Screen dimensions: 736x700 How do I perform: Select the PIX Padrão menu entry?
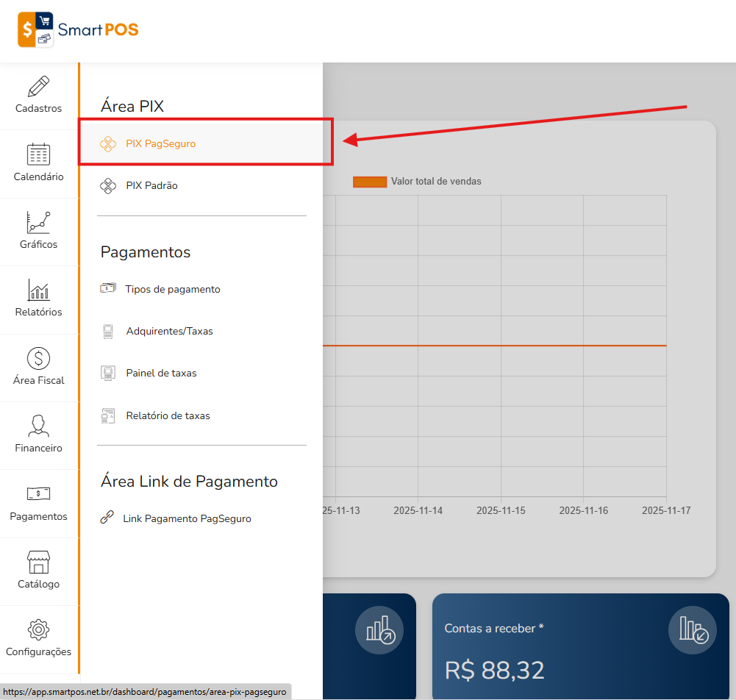click(x=201, y=186)
